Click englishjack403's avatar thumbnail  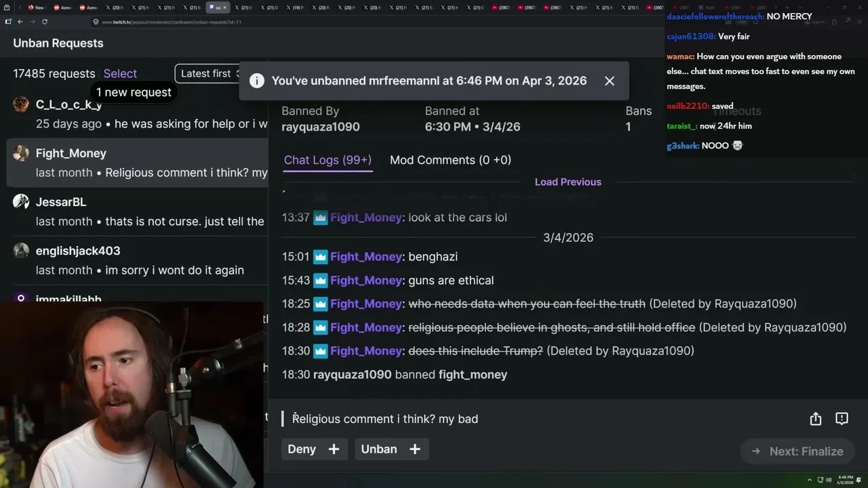(21, 251)
